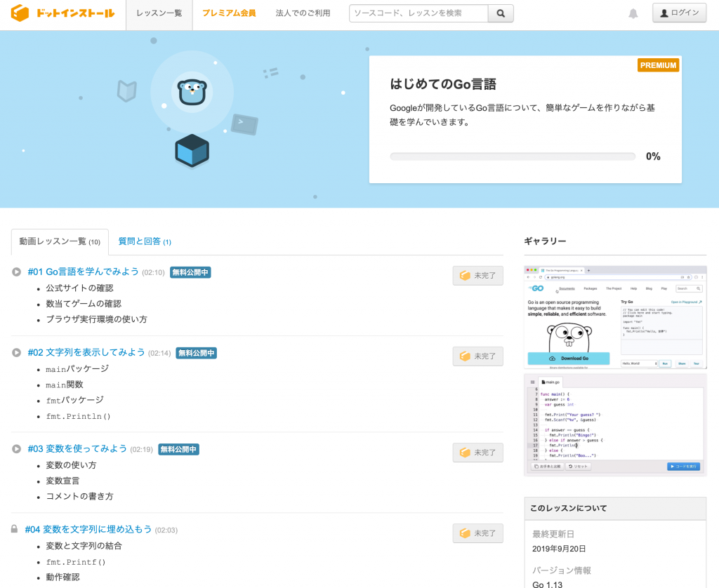Click the 無料公開中 badge on lesson #01
This screenshot has width=719, height=588.
click(190, 272)
